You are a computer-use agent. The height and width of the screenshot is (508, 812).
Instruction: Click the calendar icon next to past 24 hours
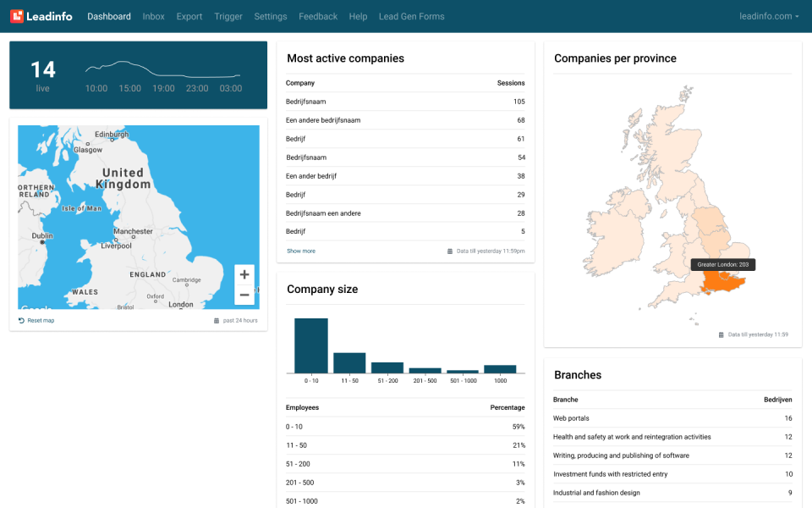click(218, 320)
